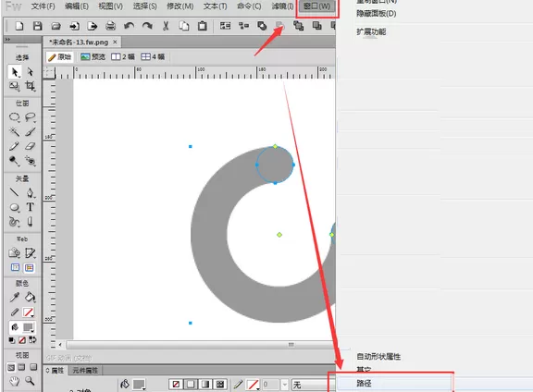The width and height of the screenshot is (533, 392).
Task: Select the Slice tool
Action: (x=31, y=253)
